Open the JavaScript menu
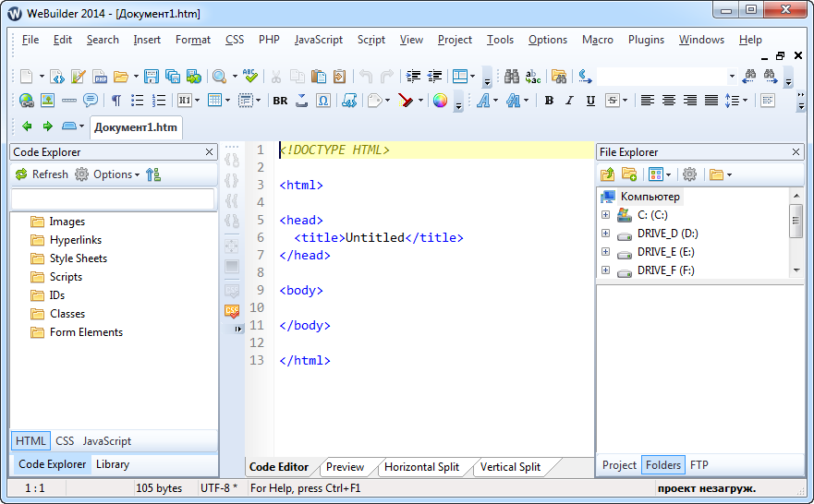814x504 pixels. pos(318,40)
